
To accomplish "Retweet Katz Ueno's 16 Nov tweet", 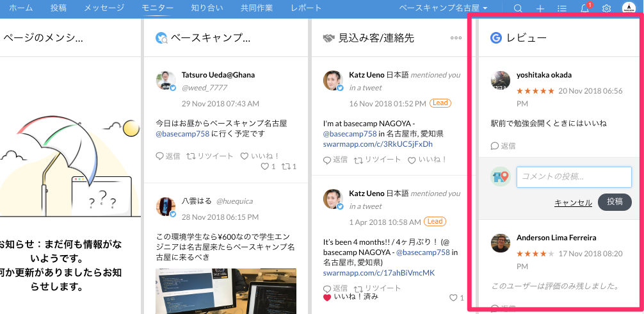I will 377,160.
